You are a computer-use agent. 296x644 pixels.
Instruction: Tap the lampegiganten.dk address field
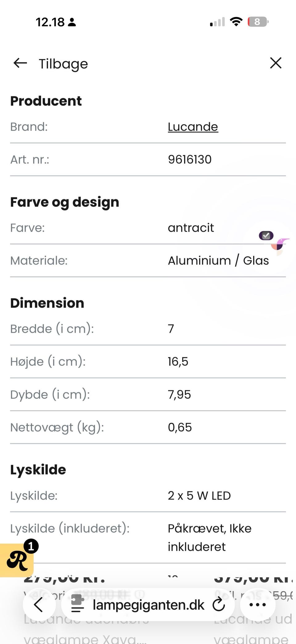[148, 605]
